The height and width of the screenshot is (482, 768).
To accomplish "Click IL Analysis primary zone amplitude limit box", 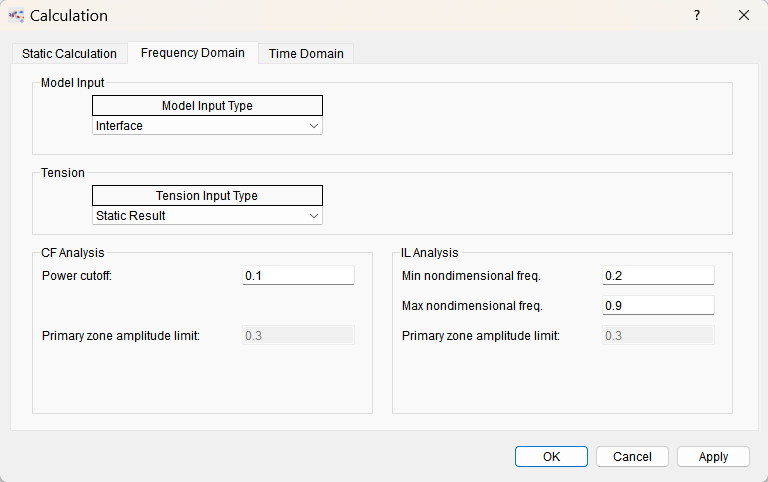I will [x=658, y=335].
